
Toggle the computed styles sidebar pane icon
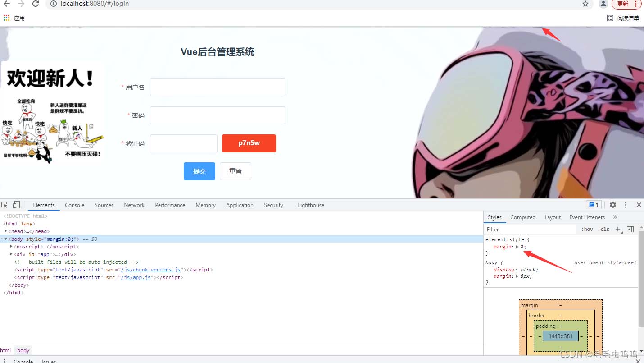pos(630,229)
